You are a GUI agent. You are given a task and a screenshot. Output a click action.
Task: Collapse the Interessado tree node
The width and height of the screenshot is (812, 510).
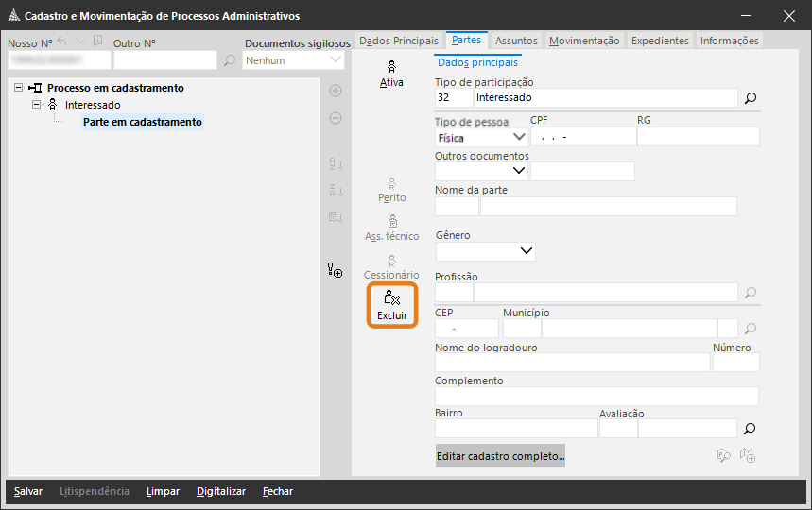pyautogui.click(x=36, y=105)
